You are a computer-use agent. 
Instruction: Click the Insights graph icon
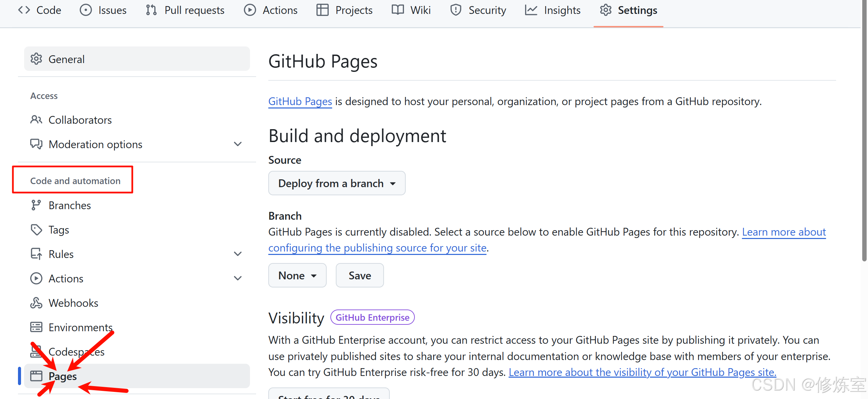click(531, 10)
